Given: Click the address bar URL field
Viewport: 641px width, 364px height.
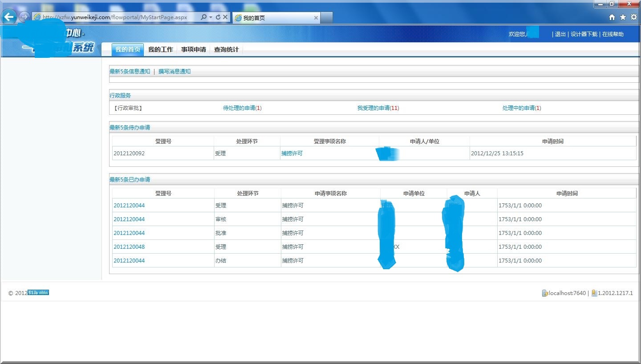Looking at the screenshot, I should click(x=115, y=17).
